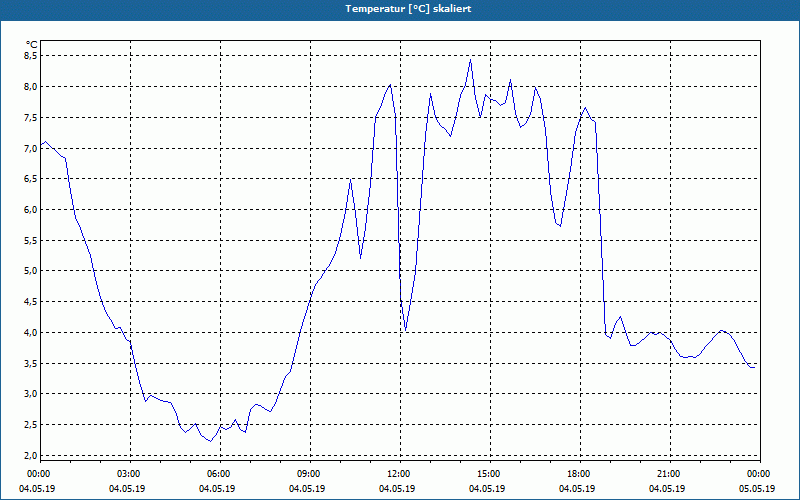
Task: Click the 04.05.19 date under 12:00
Action: click(x=397, y=489)
